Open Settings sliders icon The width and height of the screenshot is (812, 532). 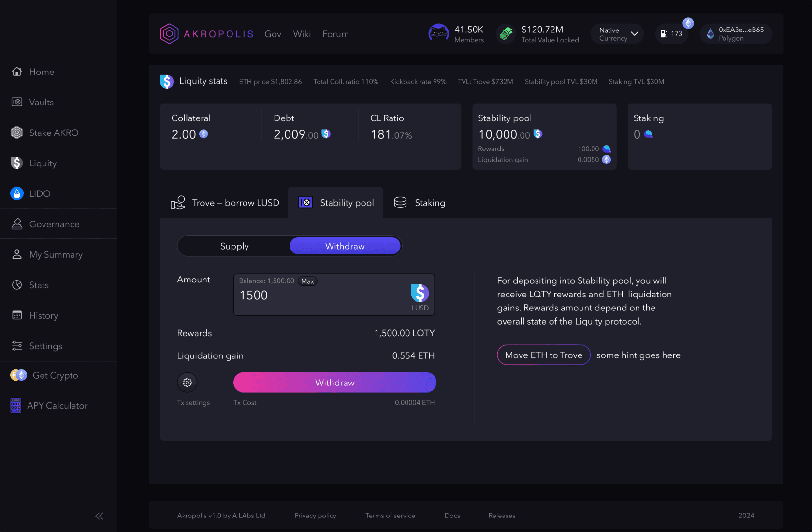pyautogui.click(x=17, y=346)
